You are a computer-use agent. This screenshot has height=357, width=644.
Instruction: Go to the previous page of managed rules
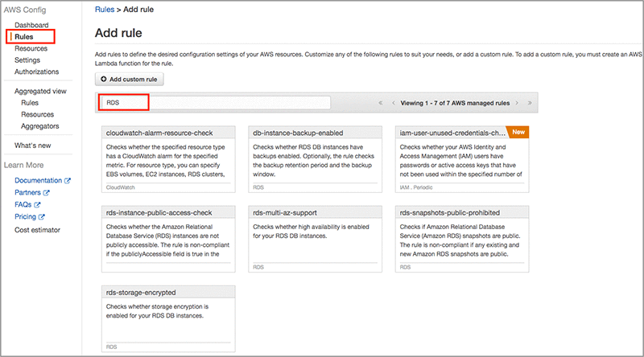pyautogui.click(x=394, y=103)
